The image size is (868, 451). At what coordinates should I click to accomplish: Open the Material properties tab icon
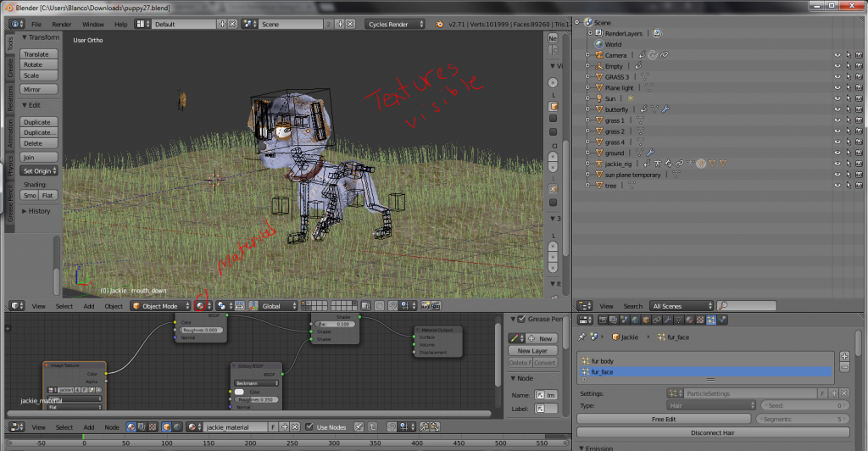[687, 320]
